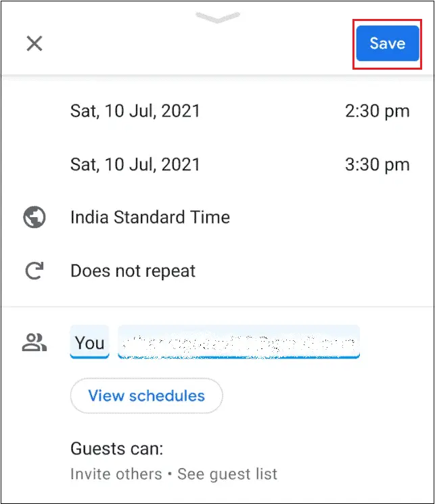This screenshot has width=435, height=504.
Task: Select the blurred guest email chip
Action: pos(239,343)
